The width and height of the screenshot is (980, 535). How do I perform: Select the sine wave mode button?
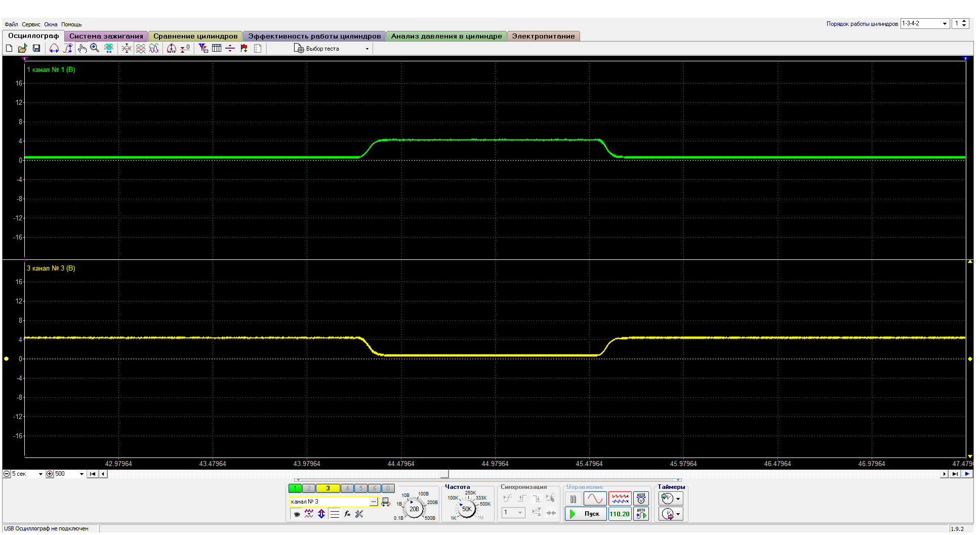coord(595,499)
